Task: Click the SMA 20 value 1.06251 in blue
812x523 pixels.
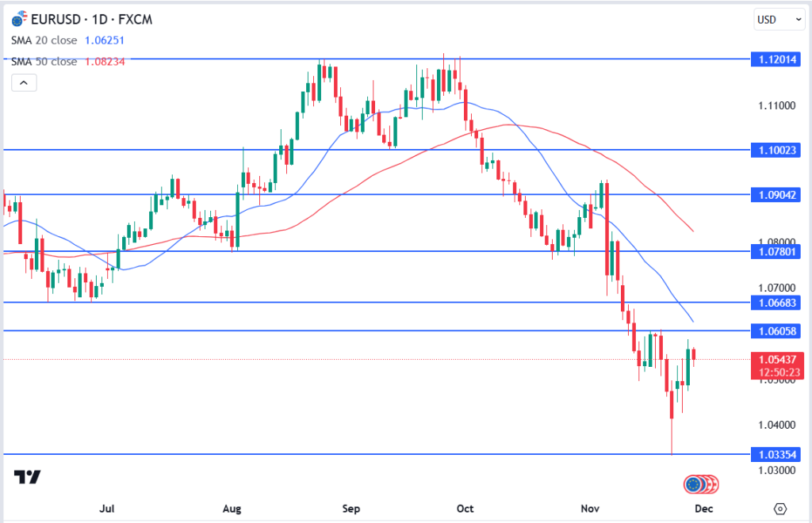Action: pos(105,40)
